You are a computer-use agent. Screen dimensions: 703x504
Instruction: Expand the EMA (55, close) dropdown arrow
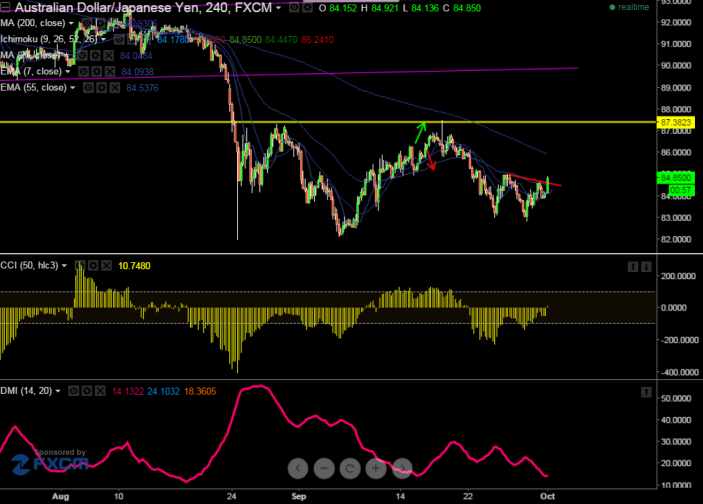[72, 88]
